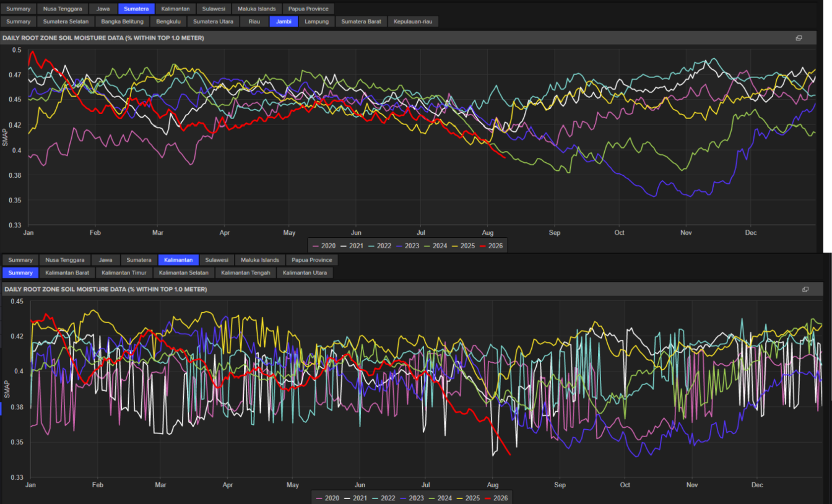Viewport: 832px width, 504px height.
Task: Toggle 2022 series in upper chart legend
Action: (x=380, y=246)
